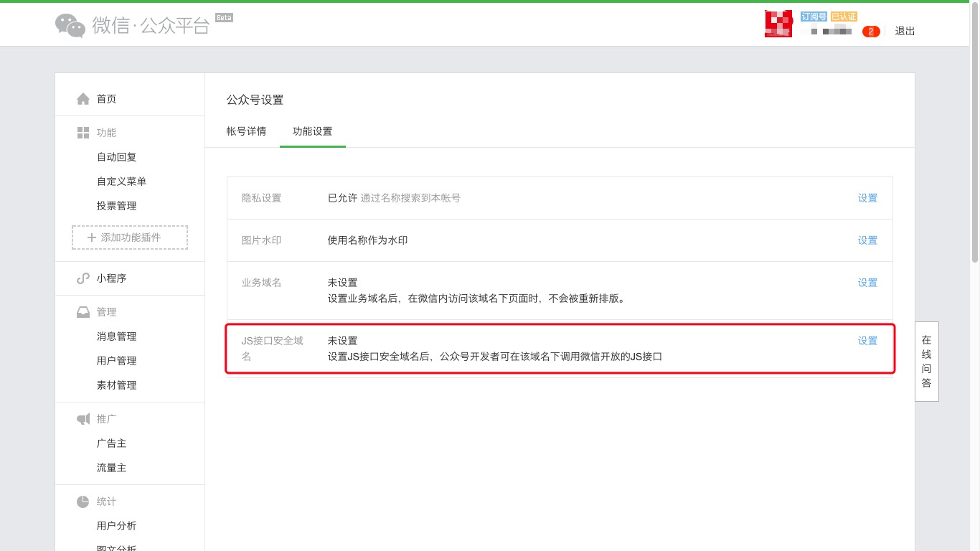Image resolution: width=980 pixels, height=551 pixels.
Task: Click the 订阅号 badge
Action: (814, 17)
